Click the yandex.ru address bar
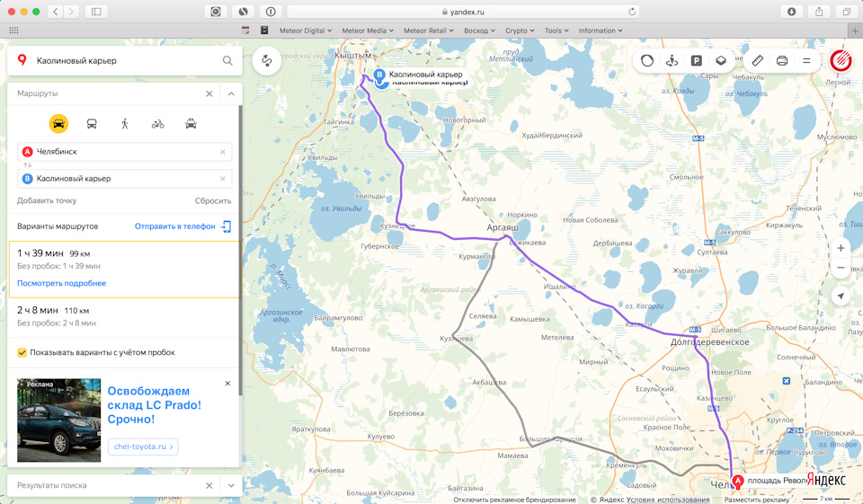863x504 pixels. [463, 12]
